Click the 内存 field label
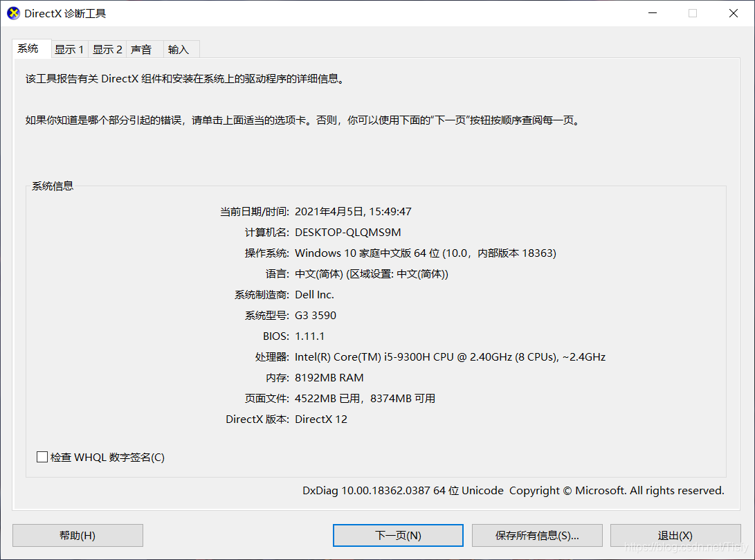Viewport: 755px width, 560px height. (x=278, y=377)
